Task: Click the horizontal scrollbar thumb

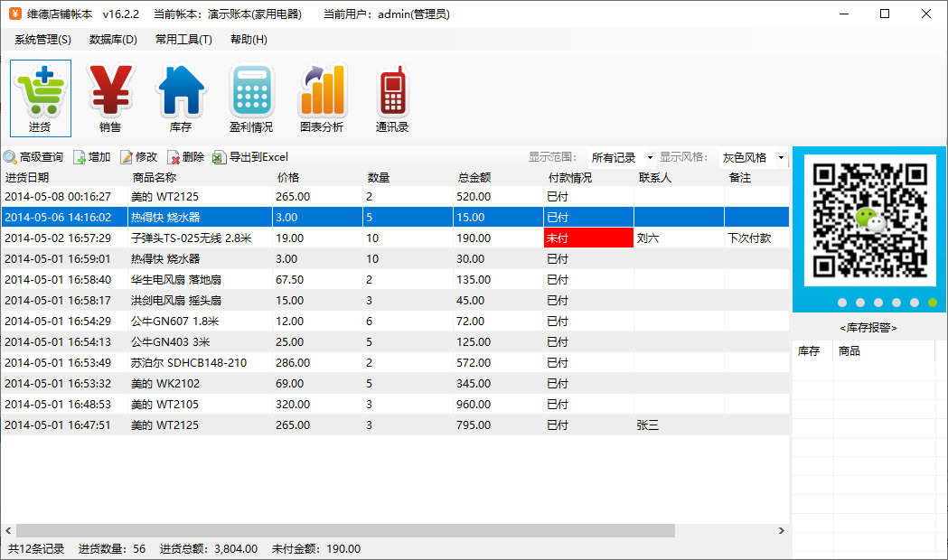Action: pos(345,530)
